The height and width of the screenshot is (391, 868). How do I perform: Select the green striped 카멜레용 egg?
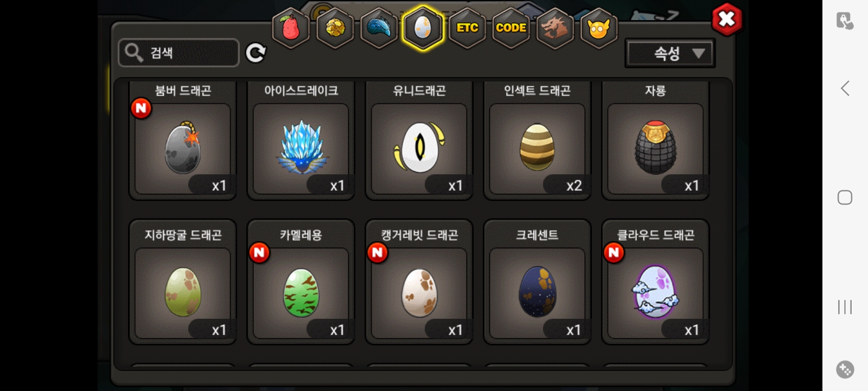tap(301, 282)
